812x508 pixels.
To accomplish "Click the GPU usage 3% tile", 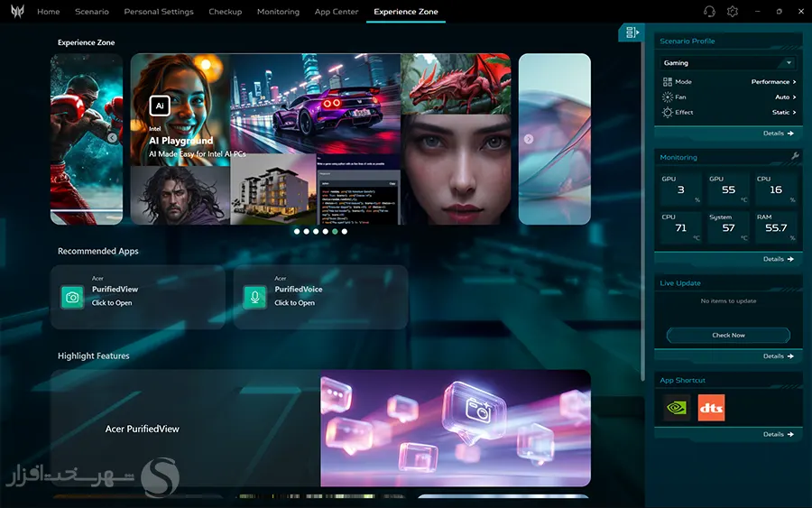I will [x=680, y=189].
